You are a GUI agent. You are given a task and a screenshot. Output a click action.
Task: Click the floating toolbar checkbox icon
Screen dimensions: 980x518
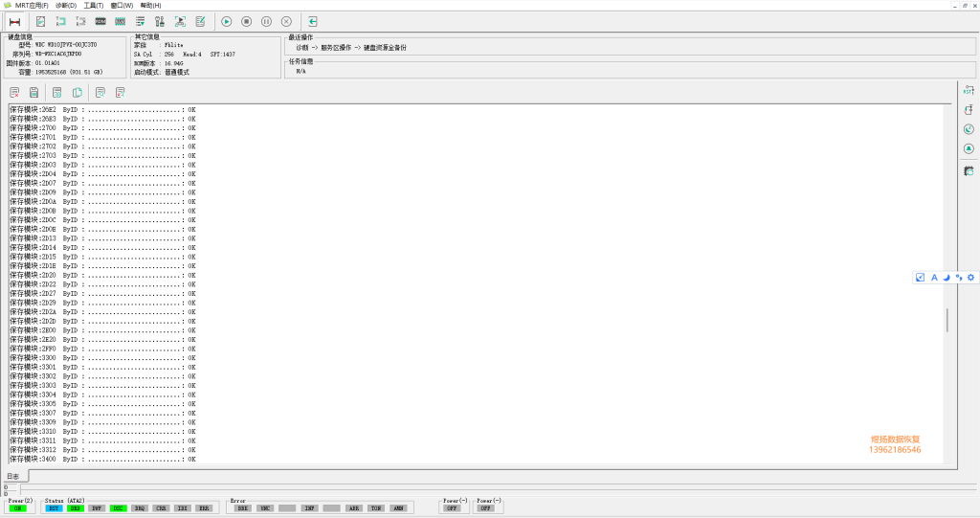point(920,278)
